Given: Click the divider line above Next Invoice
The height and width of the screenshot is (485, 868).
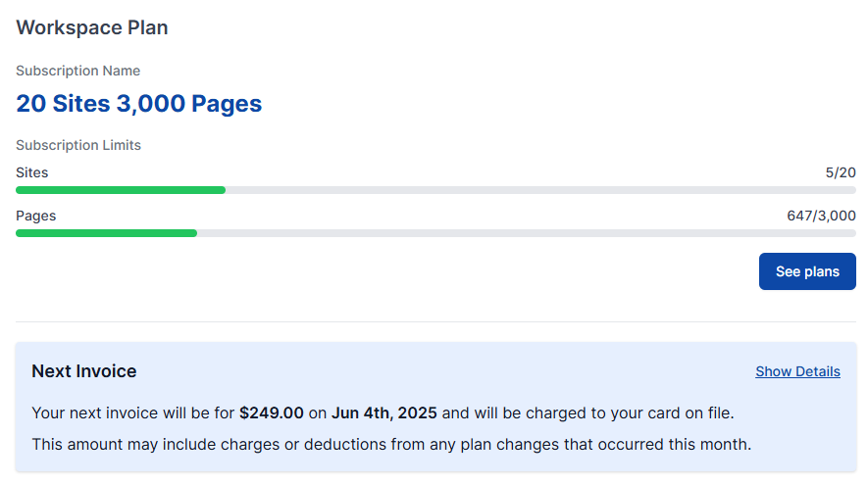Looking at the screenshot, I should click(x=435, y=321).
